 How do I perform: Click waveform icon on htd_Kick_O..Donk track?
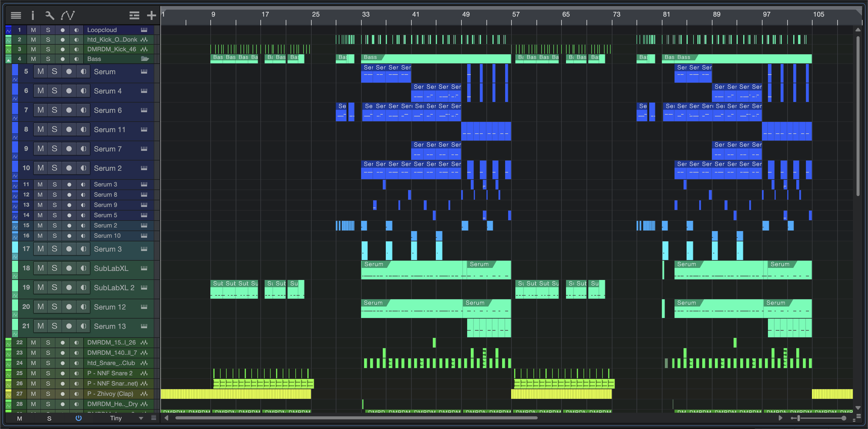pyautogui.click(x=144, y=40)
